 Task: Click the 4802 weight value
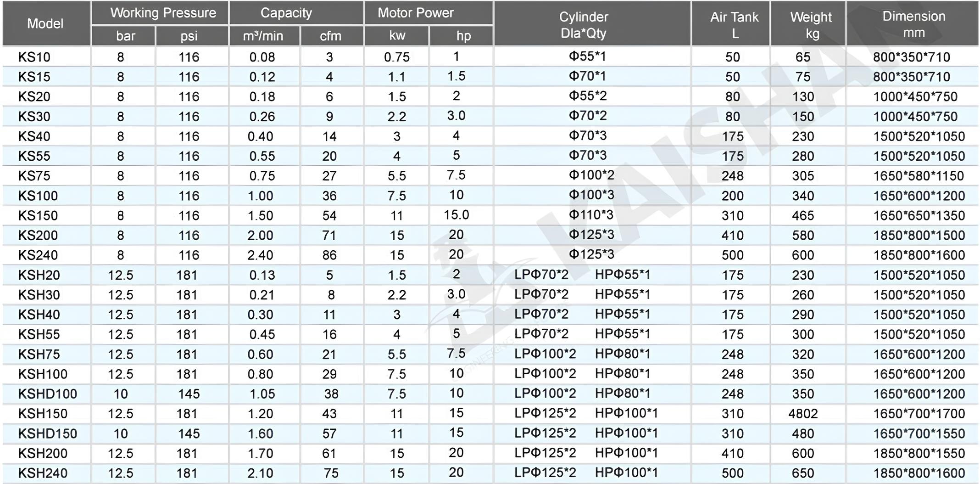pos(803,414)
